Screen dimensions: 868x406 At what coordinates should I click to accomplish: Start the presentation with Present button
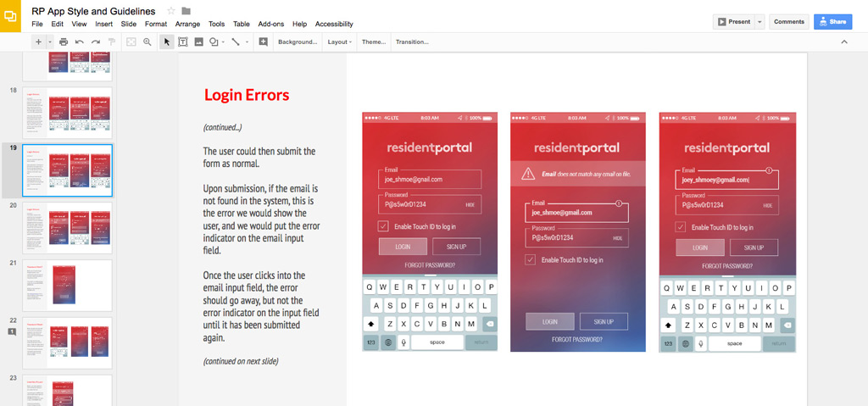(x=734, y=21)
